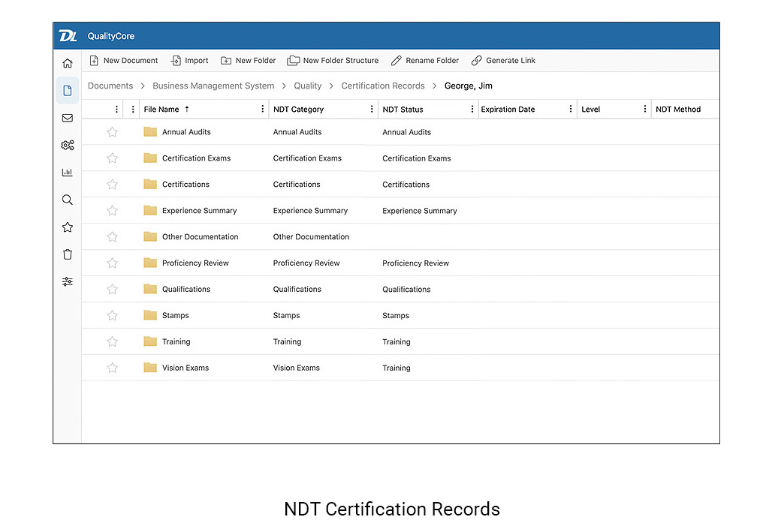Open Expiration Date column options menu
This screenshot has height=532, width=769.
pyautogui.click(x=571, y=110)
